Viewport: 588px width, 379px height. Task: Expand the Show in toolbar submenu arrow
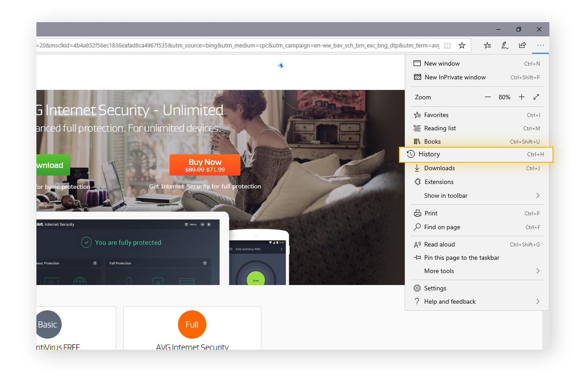(x=538, y=195)
